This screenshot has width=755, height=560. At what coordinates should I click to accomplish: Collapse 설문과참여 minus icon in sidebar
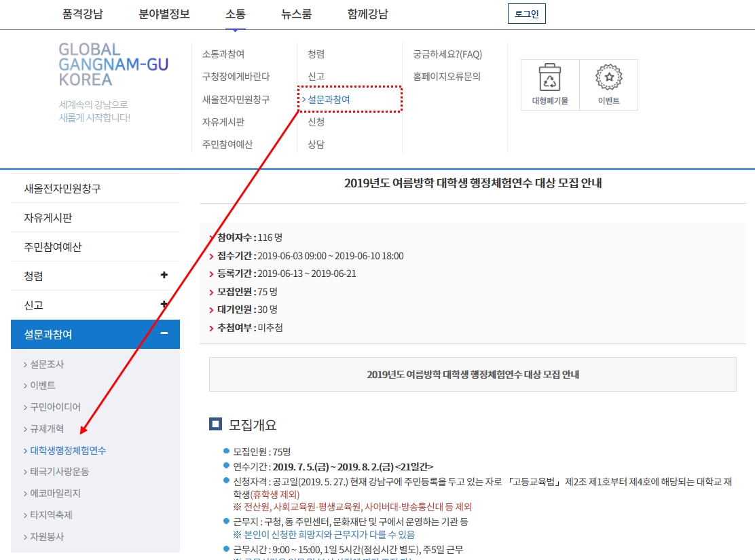164,333
